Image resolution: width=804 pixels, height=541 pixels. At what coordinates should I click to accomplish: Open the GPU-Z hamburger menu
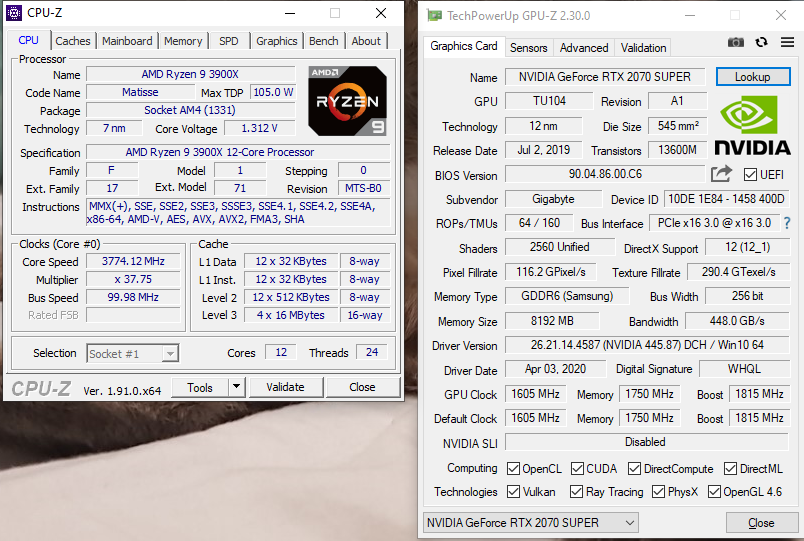pos(784,42)
